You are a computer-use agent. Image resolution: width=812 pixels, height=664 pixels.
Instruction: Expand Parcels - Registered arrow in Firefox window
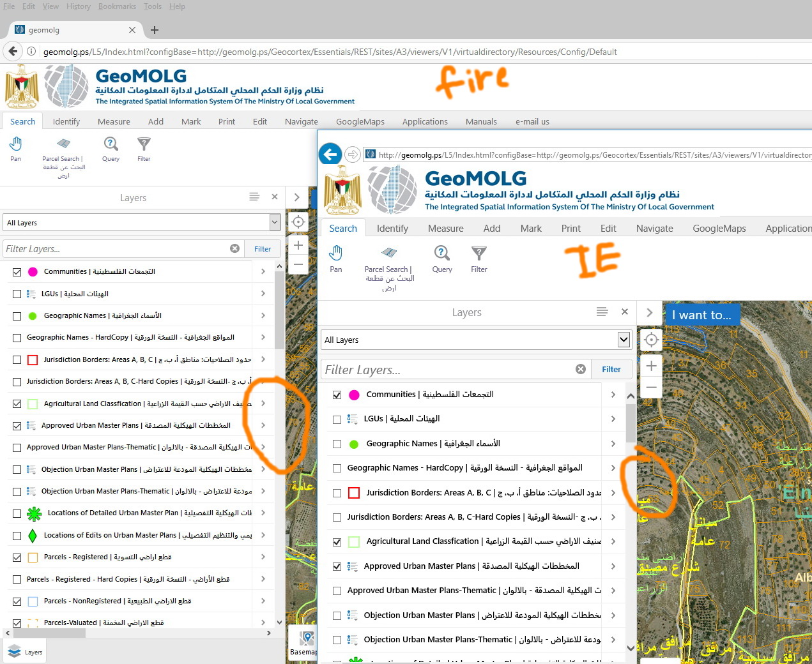(263, 557)
